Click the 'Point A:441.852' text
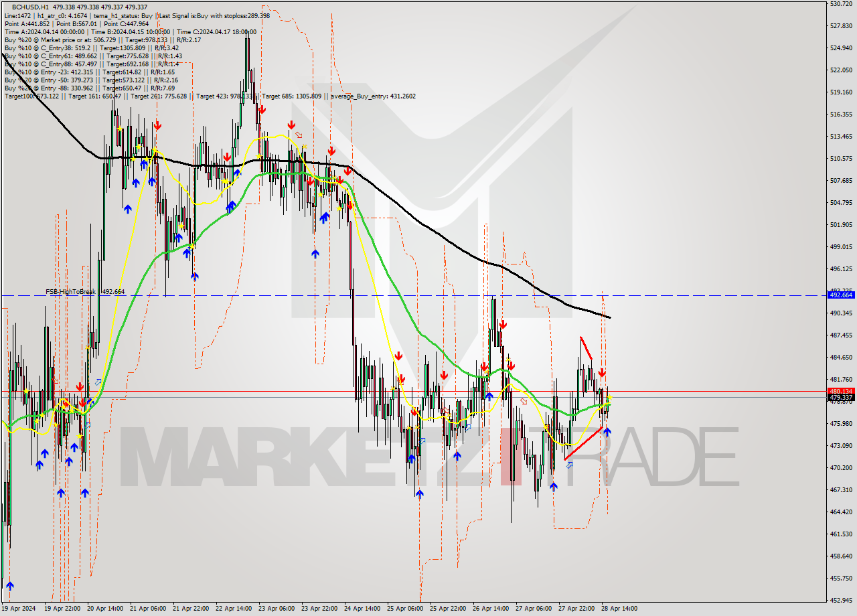 [x=27, y=23]
